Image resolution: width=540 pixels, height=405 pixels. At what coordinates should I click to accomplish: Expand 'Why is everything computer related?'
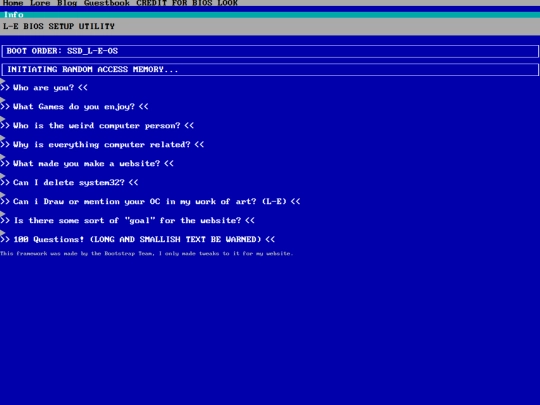[x=102, y=144]
